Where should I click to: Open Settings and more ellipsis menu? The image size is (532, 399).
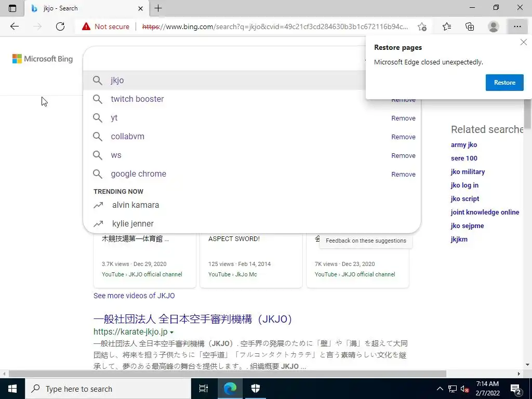(x=517, y=26)
